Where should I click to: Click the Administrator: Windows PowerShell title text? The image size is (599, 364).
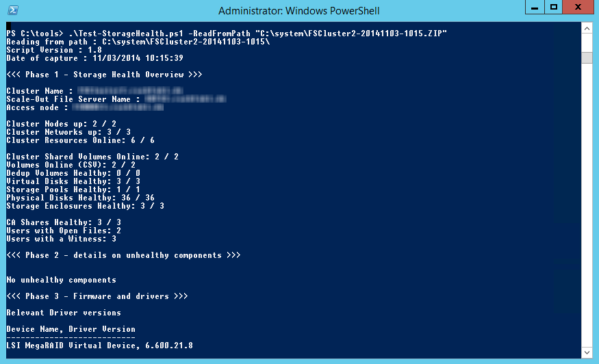tap(298, 11)
